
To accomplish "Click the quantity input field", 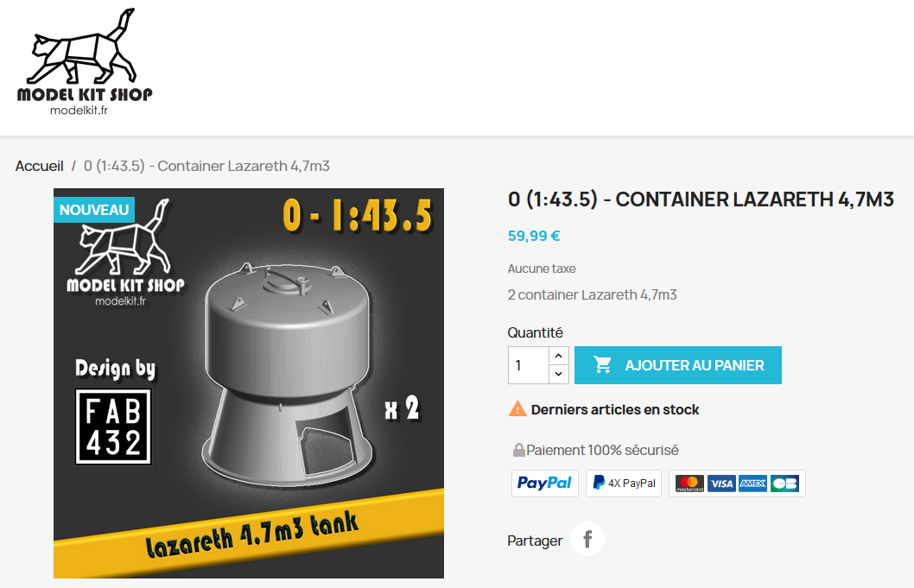I will [x=528, y=365].
